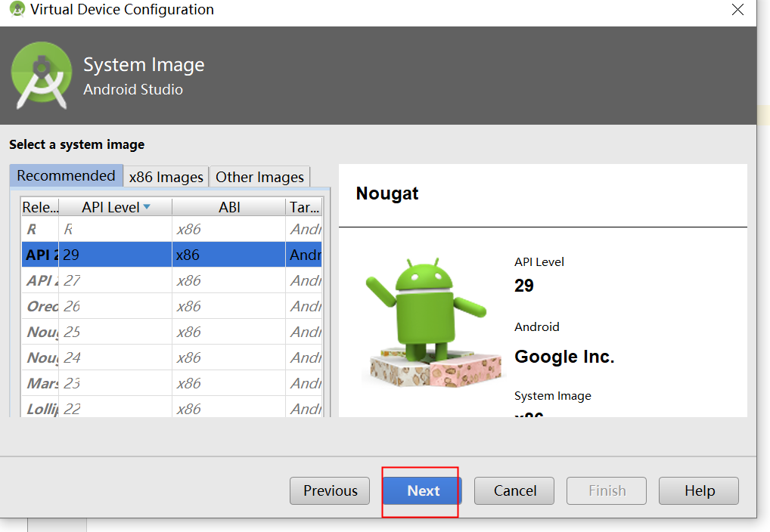The image size is (770, 532).
Task: Click the x86 ABI cell for API 26
Action: (x=229, y=306)
